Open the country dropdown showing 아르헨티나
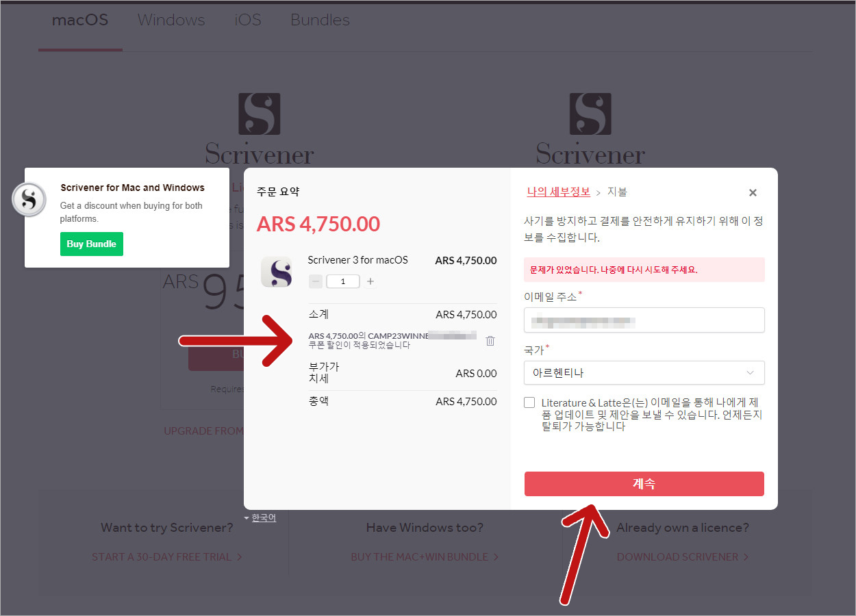The height and width of the screenshot is (616, 856). [x=644, y=373]
